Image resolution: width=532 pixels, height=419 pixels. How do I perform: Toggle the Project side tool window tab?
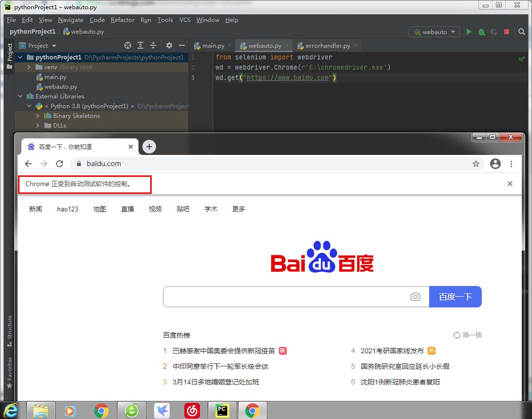pos(9,56)
